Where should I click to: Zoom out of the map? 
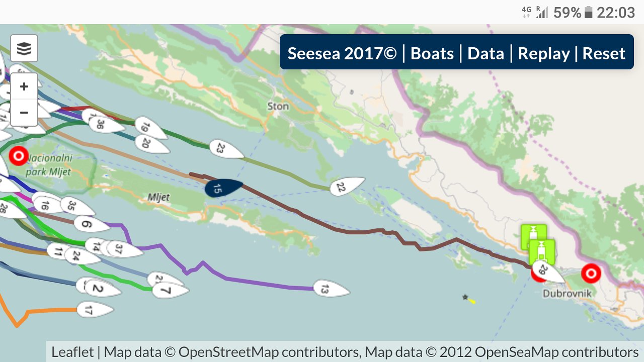pos(24,112)
